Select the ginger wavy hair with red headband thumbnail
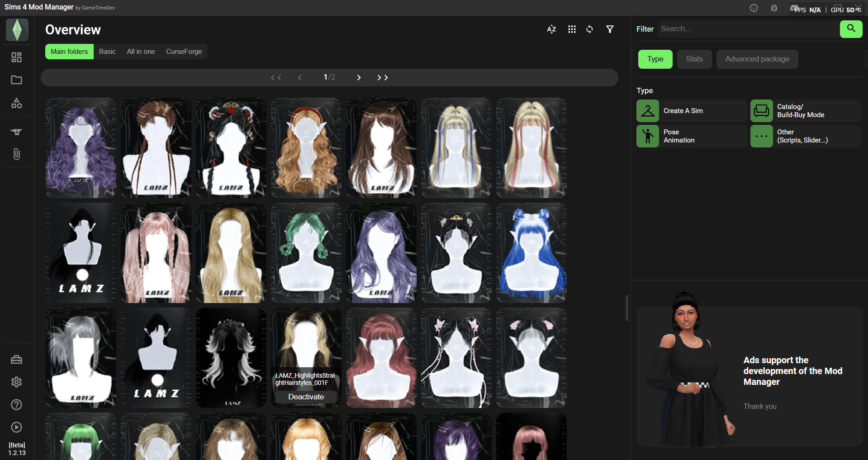The height and width of the screenshot is (460, 868). (x=306, y=148)
